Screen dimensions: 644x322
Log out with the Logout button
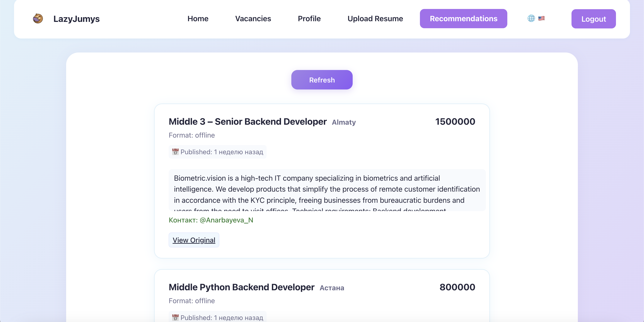click(593, 19)
